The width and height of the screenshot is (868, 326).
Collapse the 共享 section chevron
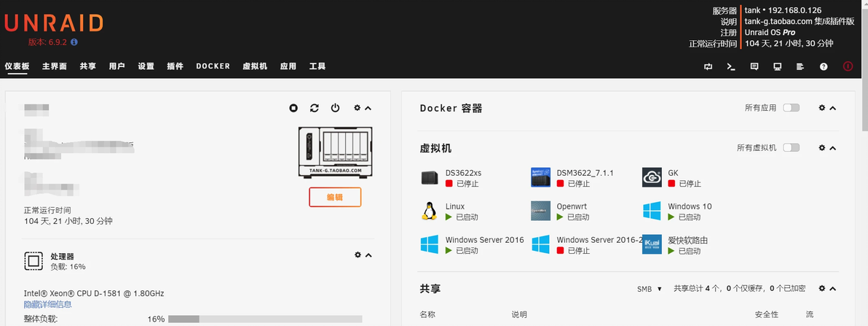pyautogui.click(x=833, y=289)
